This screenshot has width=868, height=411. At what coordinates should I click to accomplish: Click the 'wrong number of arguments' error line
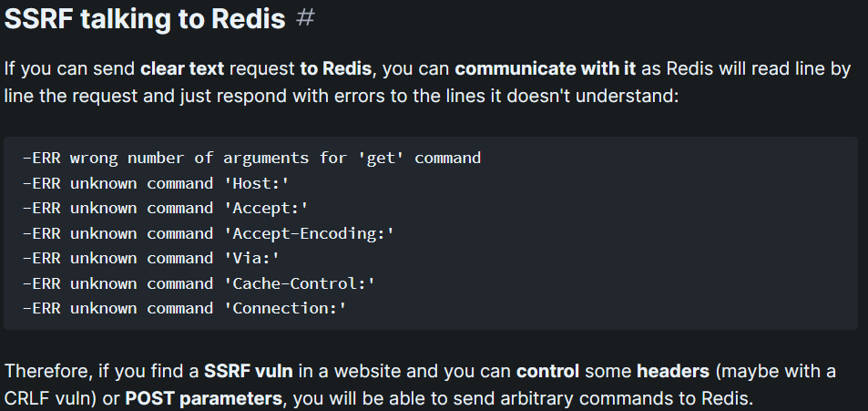click(x=251, y=158)
